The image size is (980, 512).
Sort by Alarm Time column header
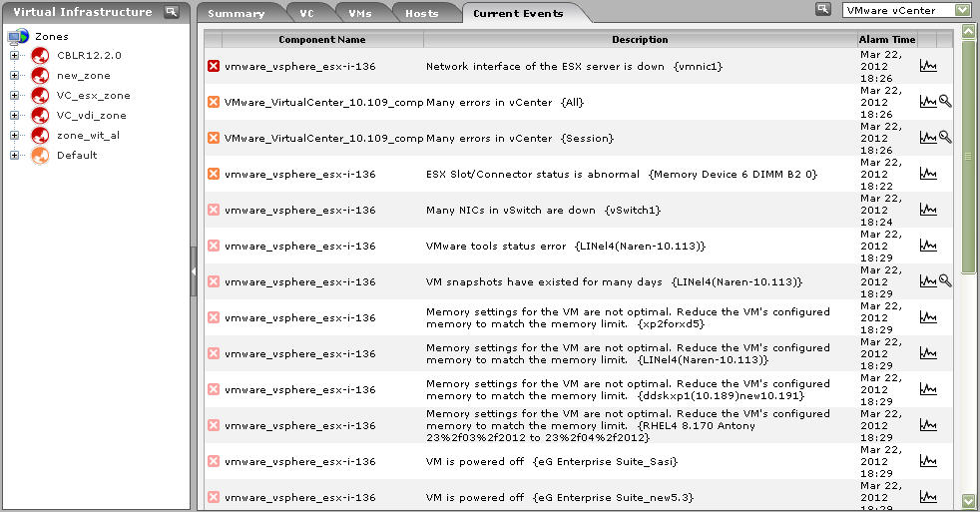point(887,39)
